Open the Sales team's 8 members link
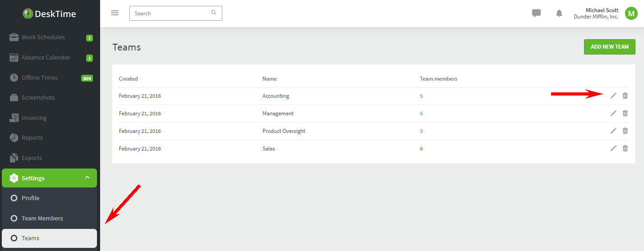This screenshot has width=644, height=251. [421, 149]
